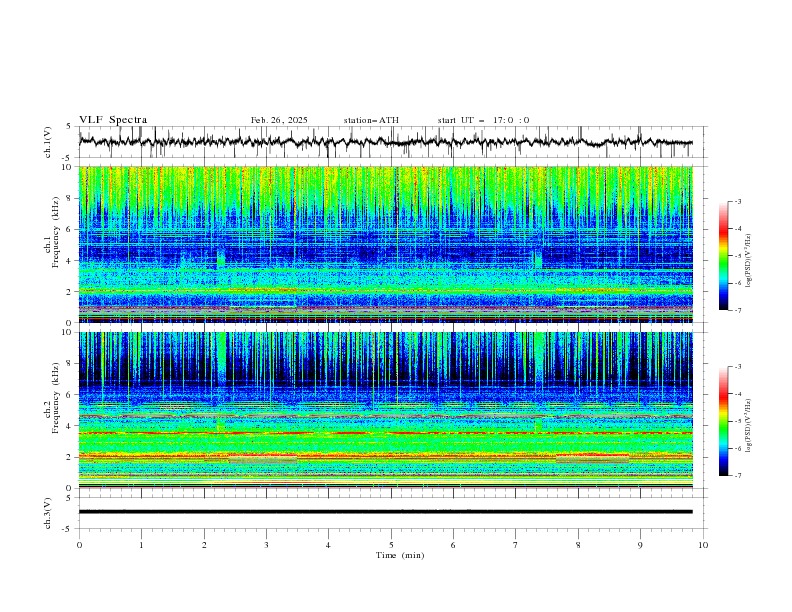
Task: Click the "ch.1(V)" axis label
Action: tap(48, 142)
